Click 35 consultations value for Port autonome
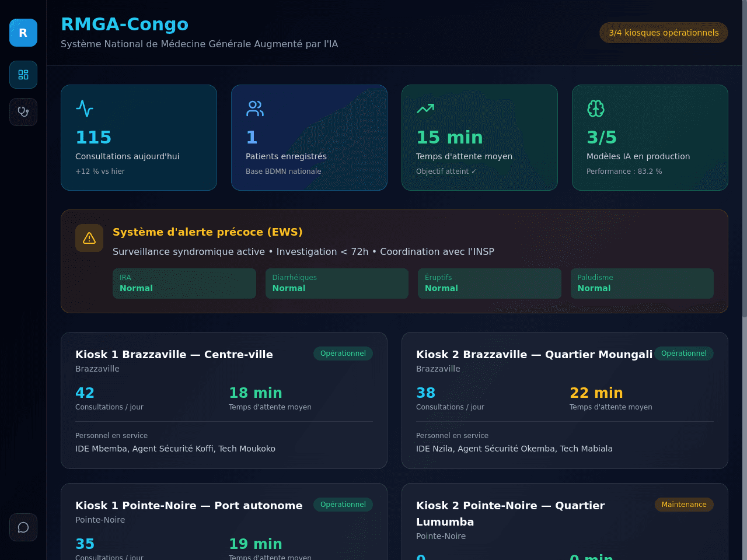Image resolution: width=747 pixels, height=560 pixels. point(85,544)
